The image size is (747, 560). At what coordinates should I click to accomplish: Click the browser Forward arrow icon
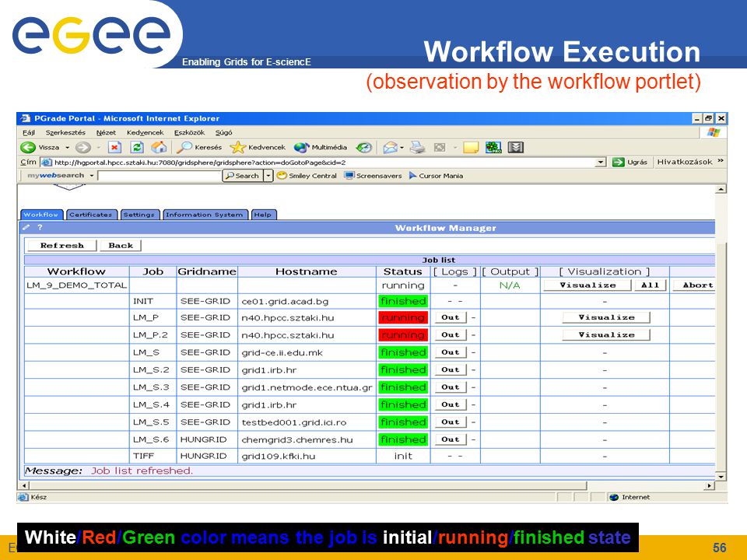tap(83, 148)
